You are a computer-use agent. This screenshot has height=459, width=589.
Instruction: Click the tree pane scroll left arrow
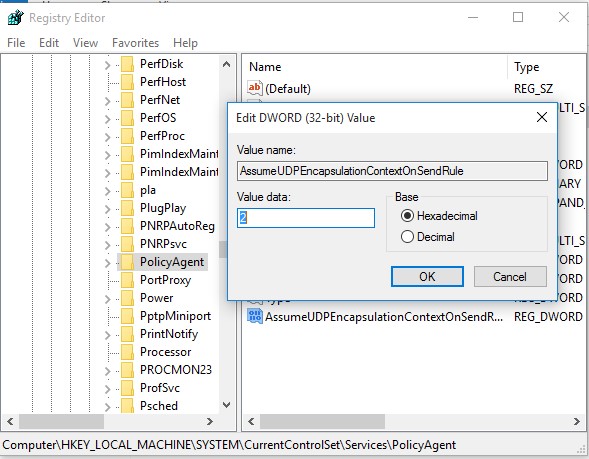[x=10, y=421]
